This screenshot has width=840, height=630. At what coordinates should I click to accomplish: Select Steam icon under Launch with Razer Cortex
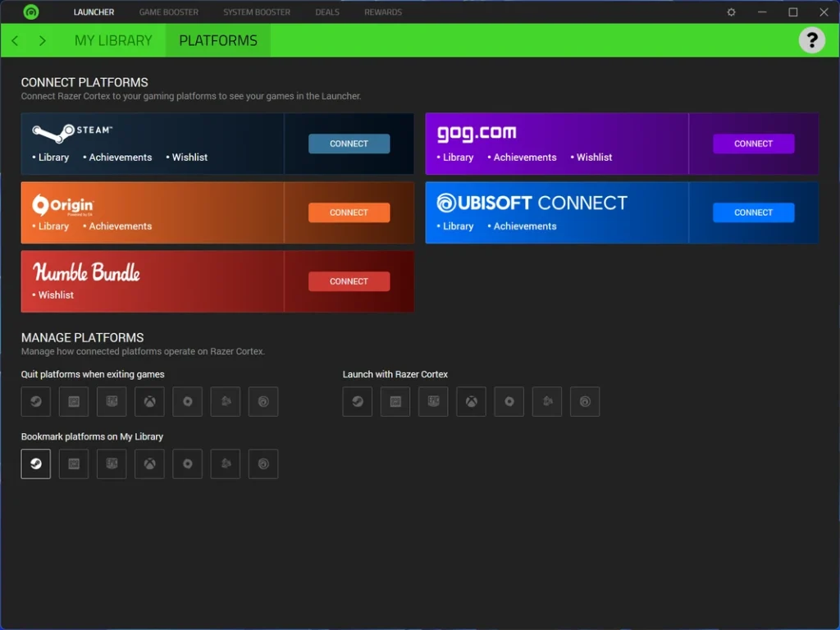point(358,402)
